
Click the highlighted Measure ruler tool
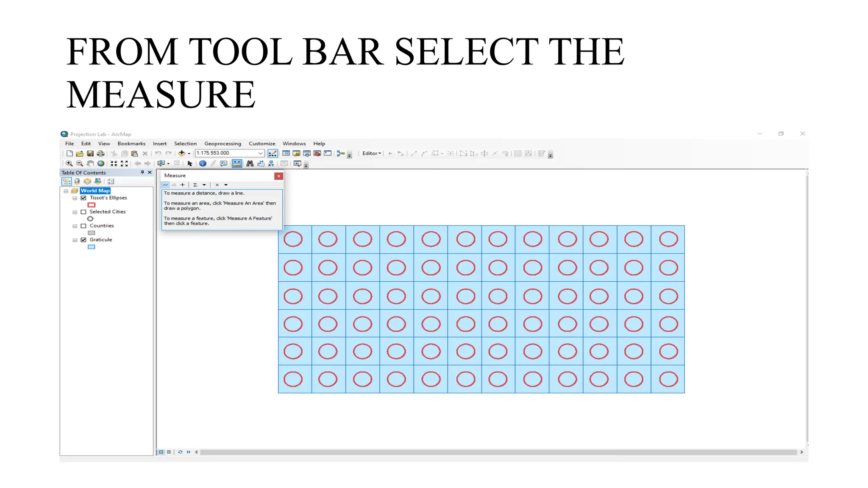coord(237,164)
